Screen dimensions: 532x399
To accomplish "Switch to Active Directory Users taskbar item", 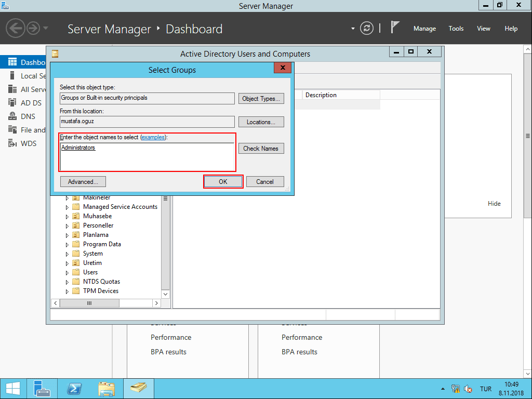I will (138, 389).
